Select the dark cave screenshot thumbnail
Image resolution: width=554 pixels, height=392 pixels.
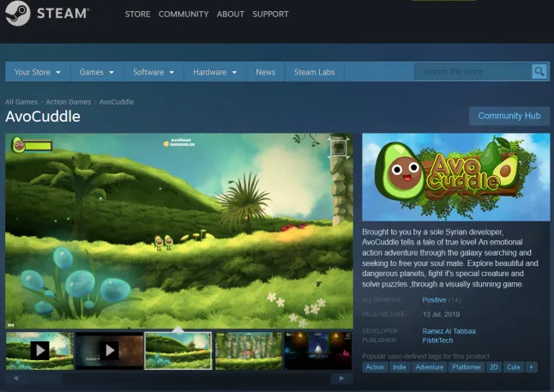(318, 351)
